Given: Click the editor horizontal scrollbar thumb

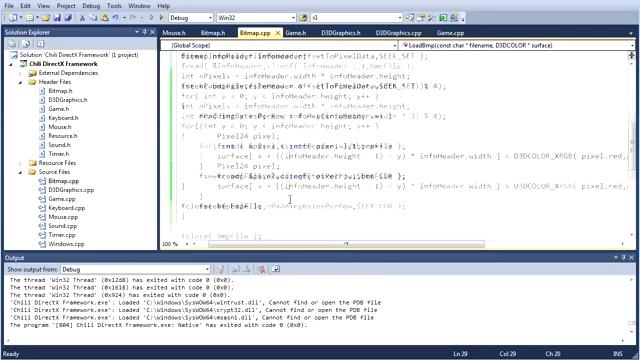Looking at the screenshot, I should pos(346,244).
